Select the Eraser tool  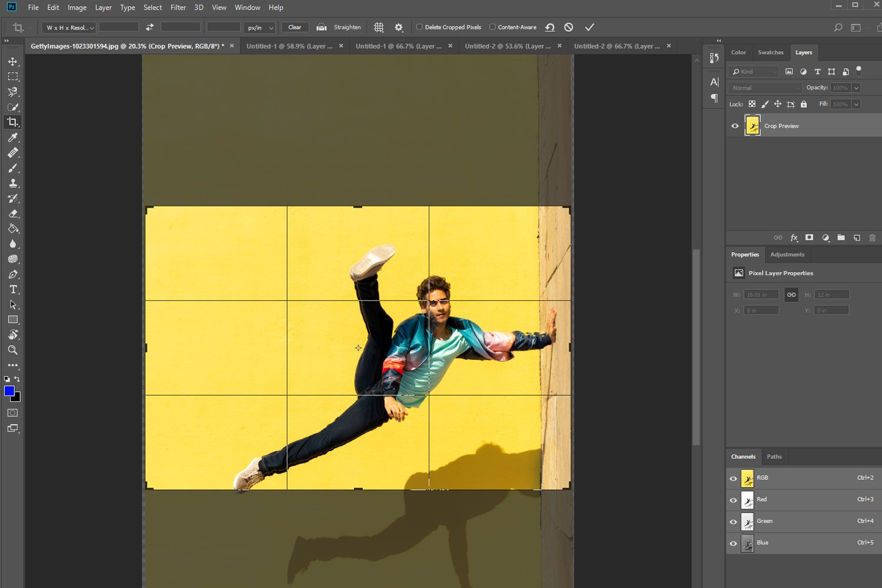point(12,213)
